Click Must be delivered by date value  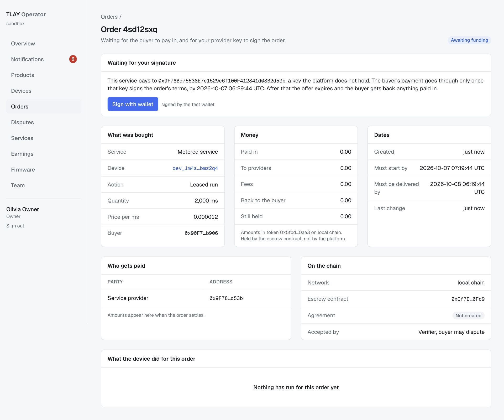click(x=457, y=188)
